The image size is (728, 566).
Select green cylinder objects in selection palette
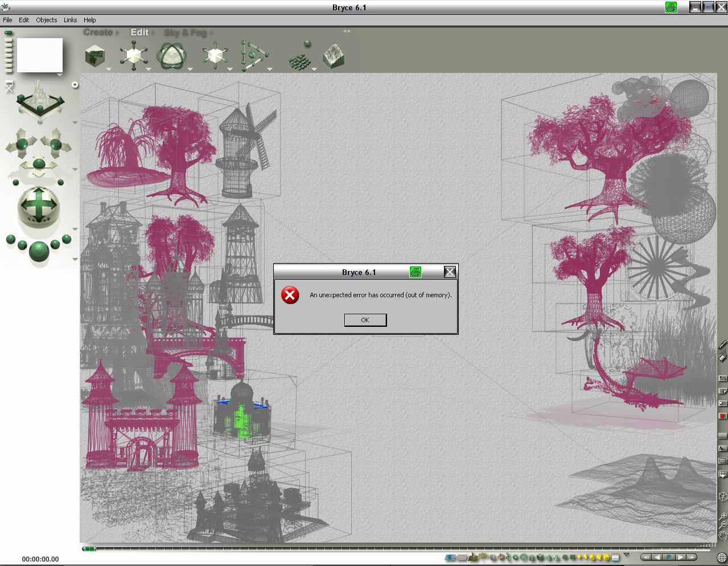(532, 557)
